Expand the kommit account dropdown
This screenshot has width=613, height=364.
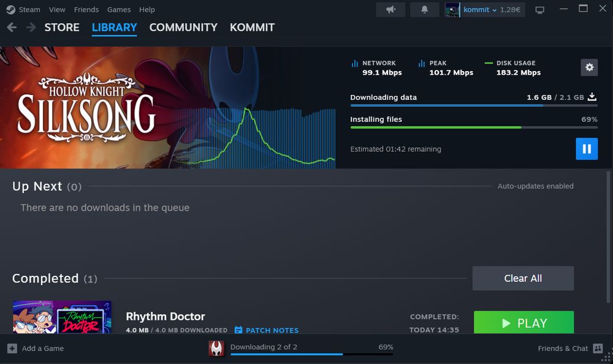coord(494,10)
